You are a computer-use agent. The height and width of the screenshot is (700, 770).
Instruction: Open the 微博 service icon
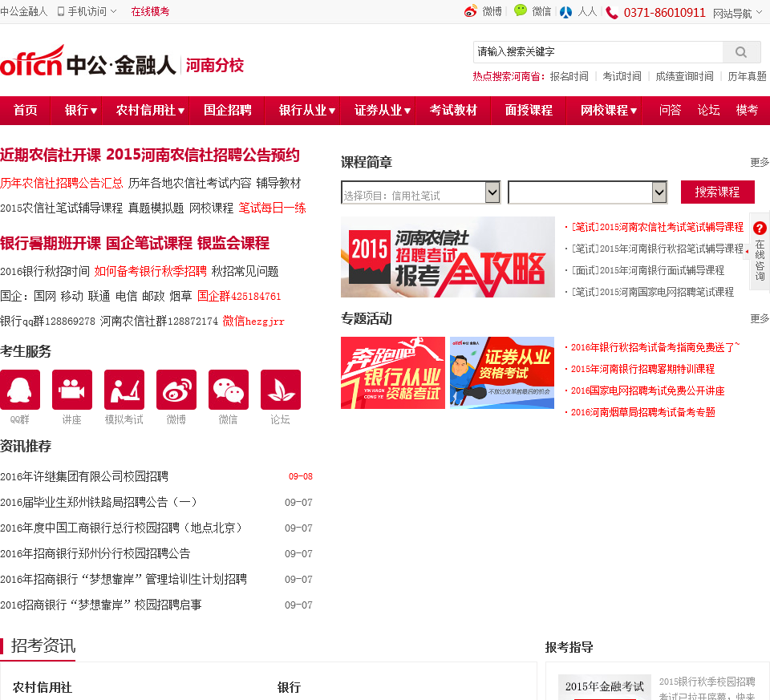[176, 389]
